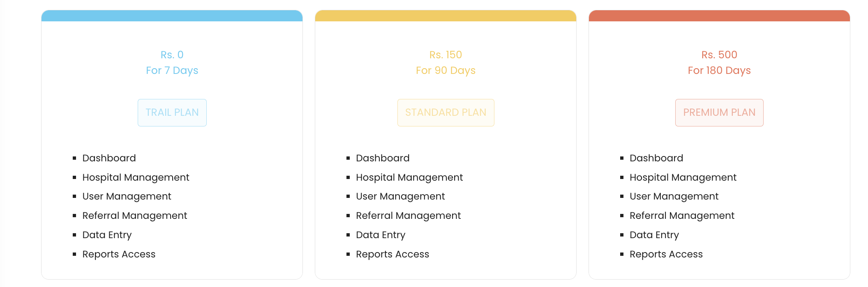Click Data Entry in the standard plan list
The image size is (868, 287).
(381, 235)
